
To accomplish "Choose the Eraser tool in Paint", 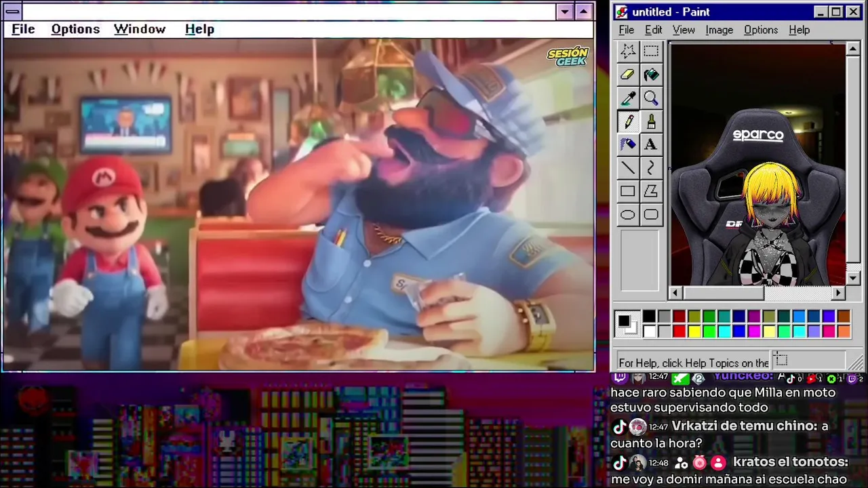I will 628,75.
